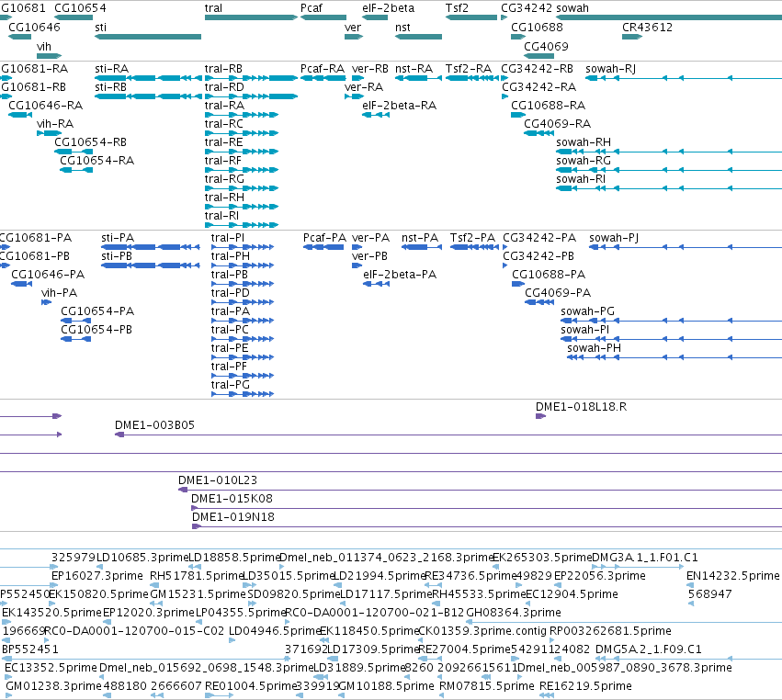Click the sti gene bar

pyautogui.click(x=148, y=37)
